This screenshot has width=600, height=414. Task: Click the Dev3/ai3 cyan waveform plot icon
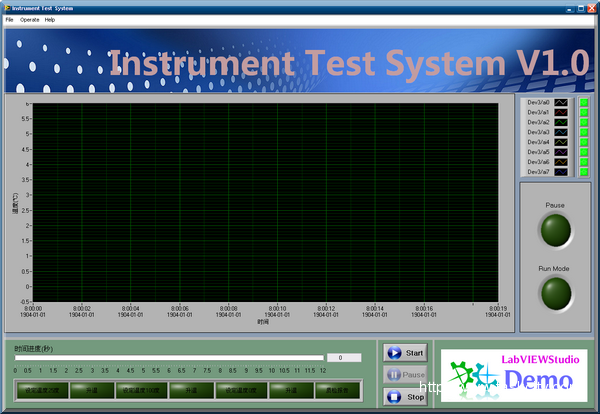[x=561, y=132]
